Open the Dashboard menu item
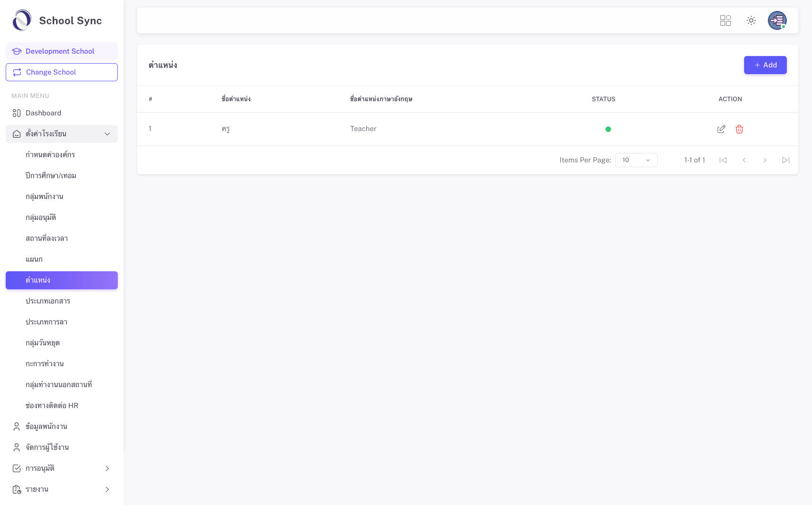Screen dimensions: 812x505 click(62, 113)
